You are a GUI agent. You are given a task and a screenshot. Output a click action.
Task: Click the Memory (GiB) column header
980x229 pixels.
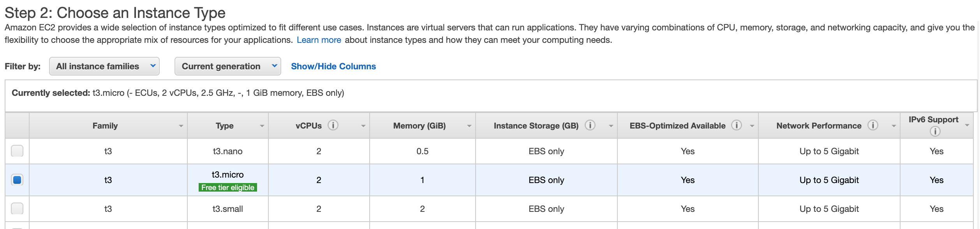pyautogui.click(x=423, y=125)
